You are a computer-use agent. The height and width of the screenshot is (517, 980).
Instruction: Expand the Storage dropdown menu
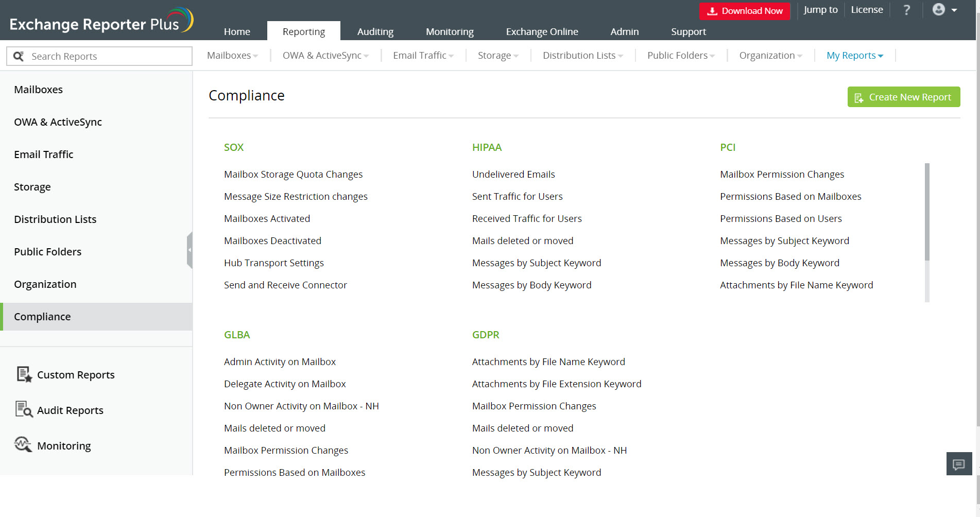click(x=498, y=55)
